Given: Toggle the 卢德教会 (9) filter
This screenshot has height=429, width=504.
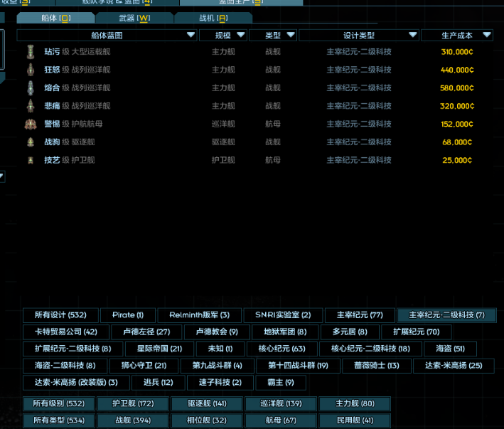Looking at the screenshot, I should pos(217,332).
